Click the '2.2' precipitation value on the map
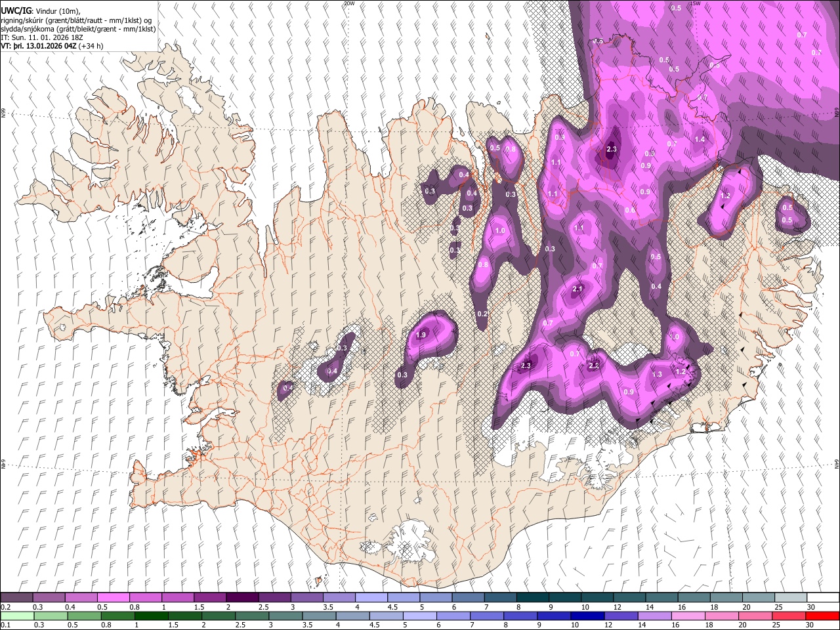Screen dimensions: 840x630 594,366
